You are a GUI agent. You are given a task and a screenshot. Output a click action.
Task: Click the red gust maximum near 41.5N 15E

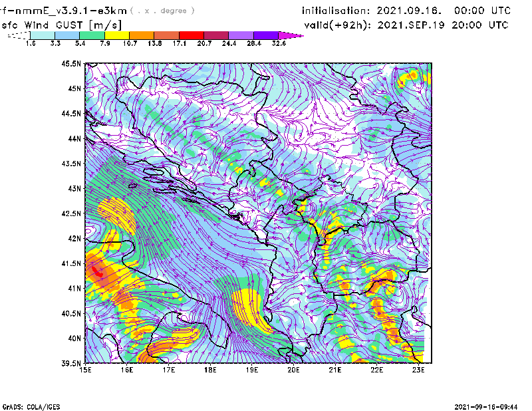click(x=97, y=271)
